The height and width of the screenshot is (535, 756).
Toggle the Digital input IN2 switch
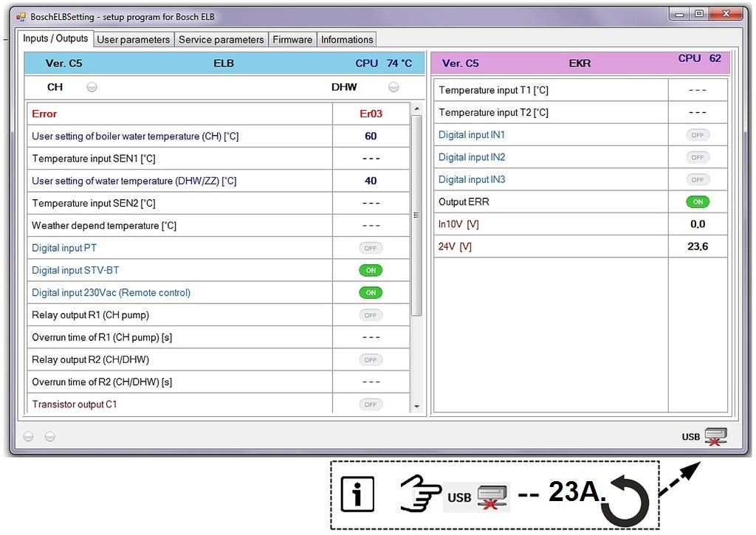[x=698, y=157]
